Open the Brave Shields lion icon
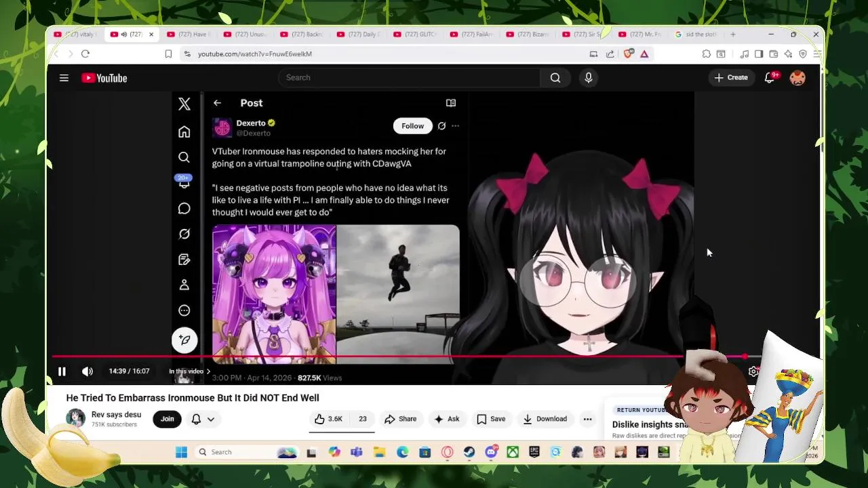The image size is (868, 488). (x=629, y=54)
